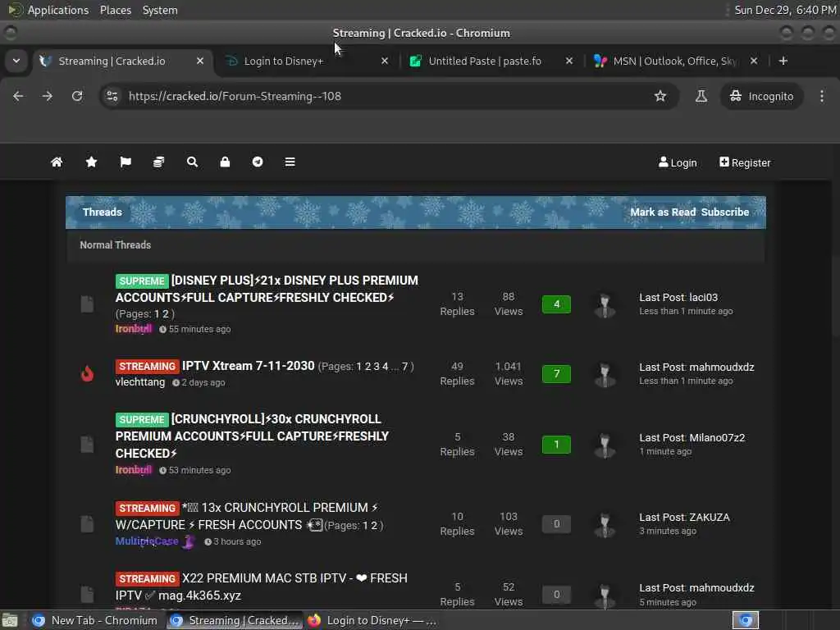Click the star icon in forum navbar

coord(91,162)
